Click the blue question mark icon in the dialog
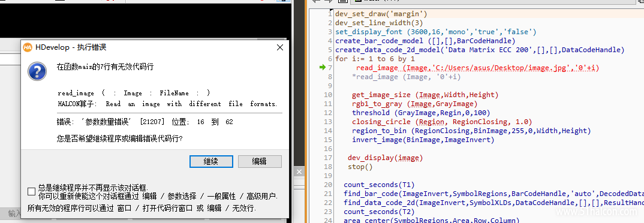The height and width of the screenshot is (223, 644). pos(37,71)
